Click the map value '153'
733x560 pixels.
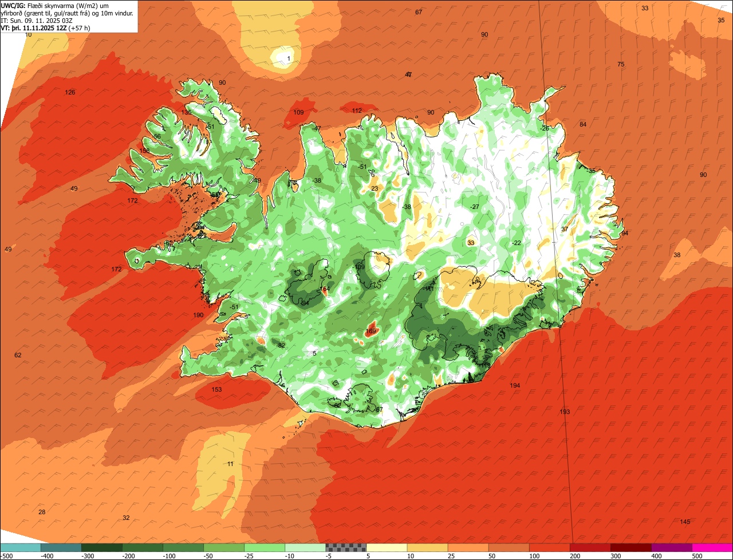(216, 390)
